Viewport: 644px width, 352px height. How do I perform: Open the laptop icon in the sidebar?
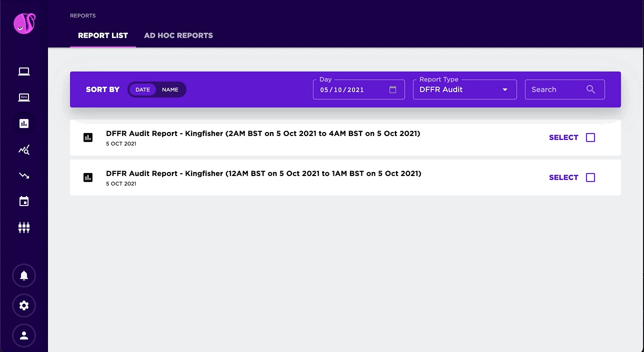pos(24,71)
